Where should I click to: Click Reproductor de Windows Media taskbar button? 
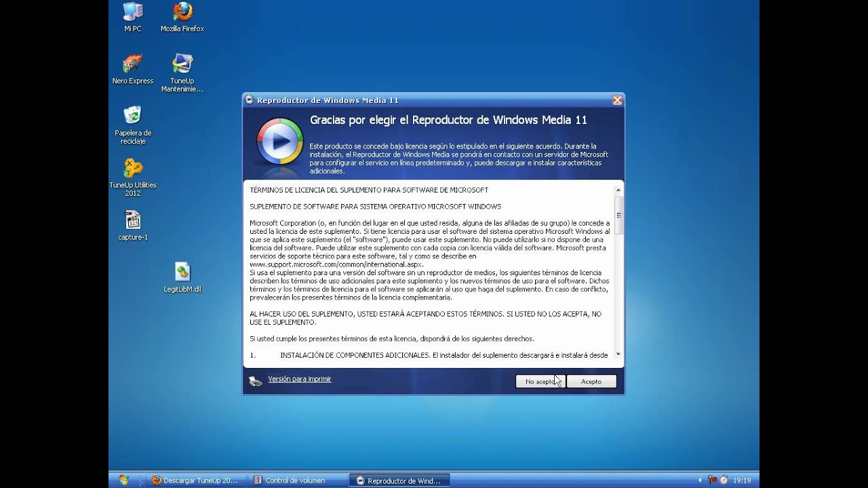coord(399,481)
